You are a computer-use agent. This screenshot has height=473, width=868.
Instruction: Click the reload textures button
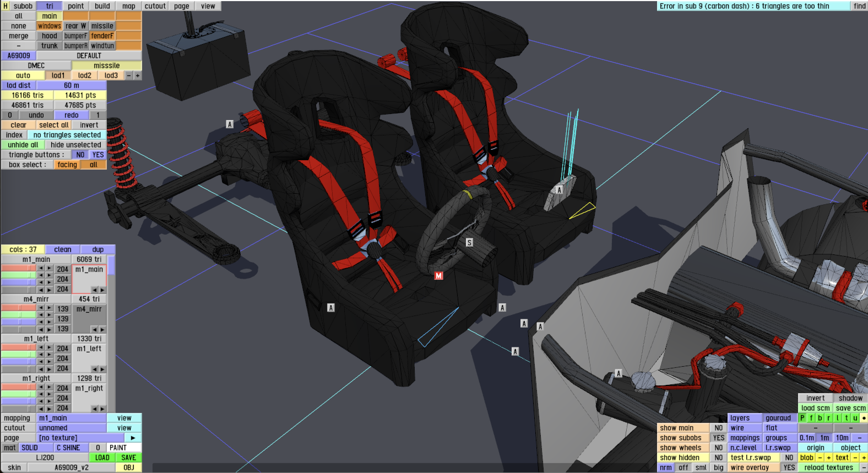[828, 467]
